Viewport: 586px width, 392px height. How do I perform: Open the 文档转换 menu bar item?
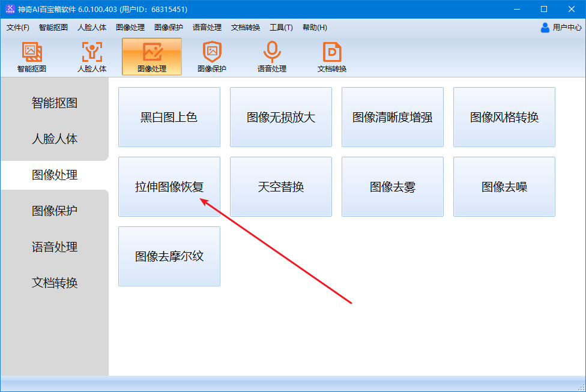pos(246,27)
